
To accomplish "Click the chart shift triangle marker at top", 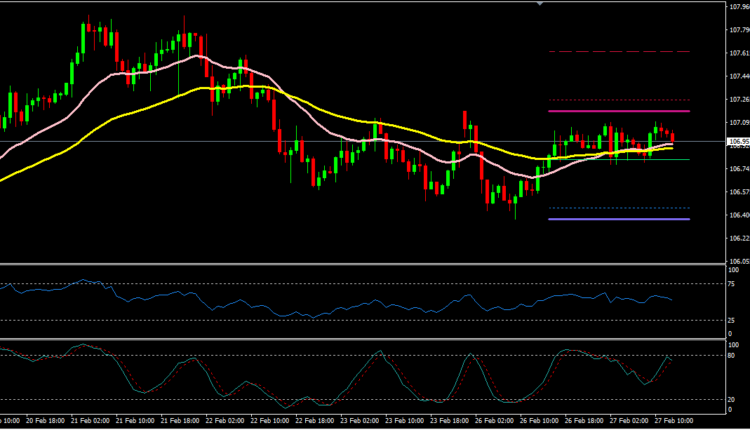I will (541, 4).
